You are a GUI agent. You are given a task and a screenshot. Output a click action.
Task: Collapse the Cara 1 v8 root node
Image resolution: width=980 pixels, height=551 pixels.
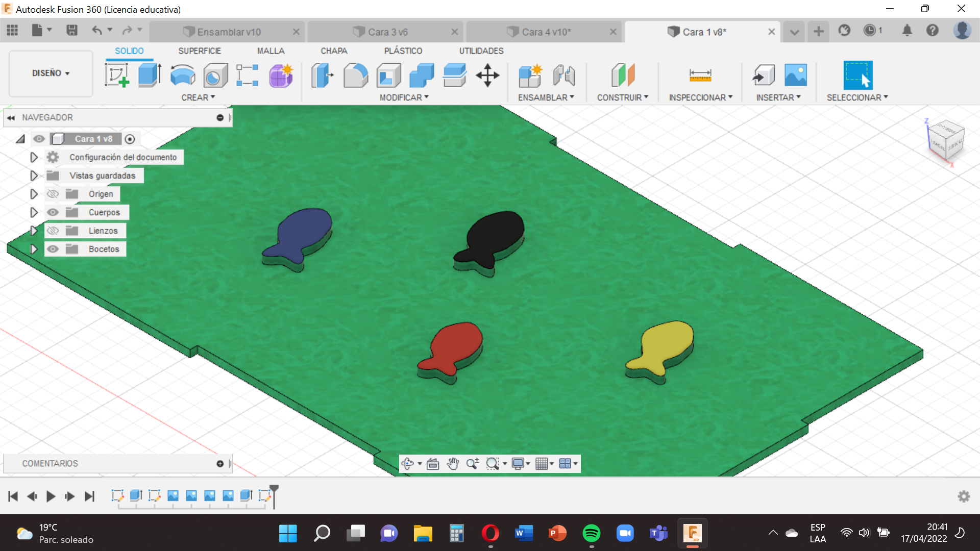click(20, 139)
